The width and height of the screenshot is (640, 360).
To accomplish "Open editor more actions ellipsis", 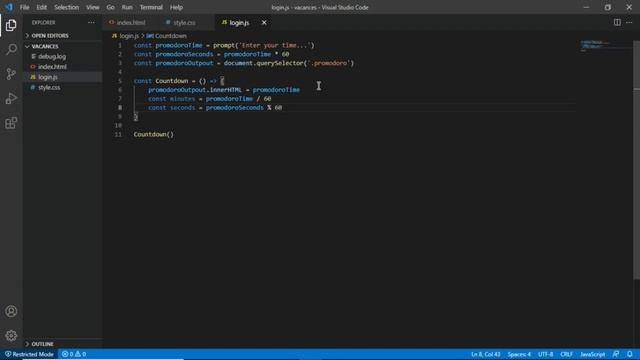I will coord(629,22).
